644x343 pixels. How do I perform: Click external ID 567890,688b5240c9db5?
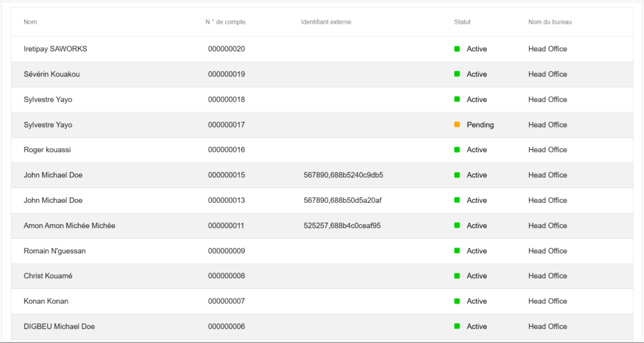tap(343, 175)
